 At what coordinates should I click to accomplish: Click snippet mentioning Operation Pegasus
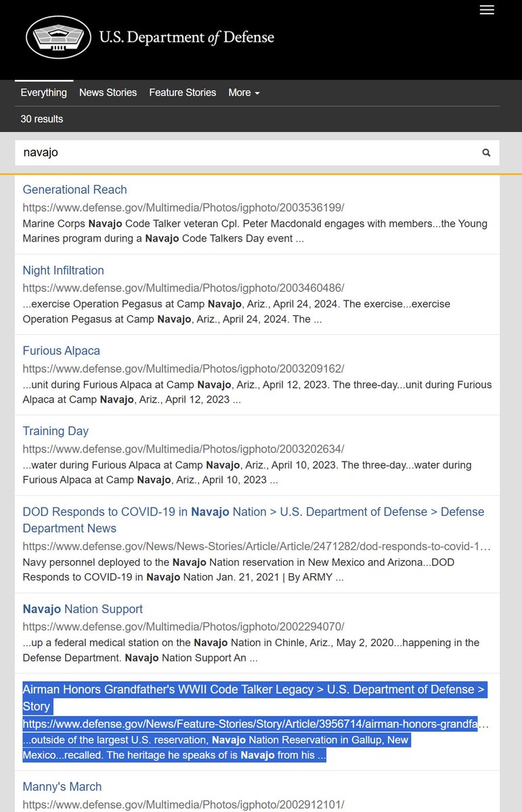pyautogui.click(x=236, y=311)
